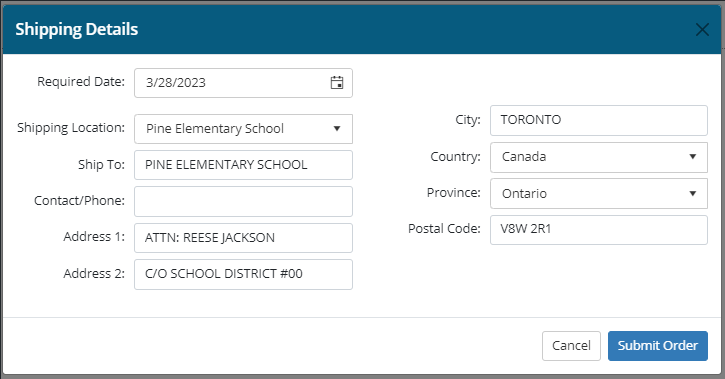This screenshot has height=379, width=725.
Task: Click Address 1 field with ATTN: REESE JACKSON
Action: 243,238
